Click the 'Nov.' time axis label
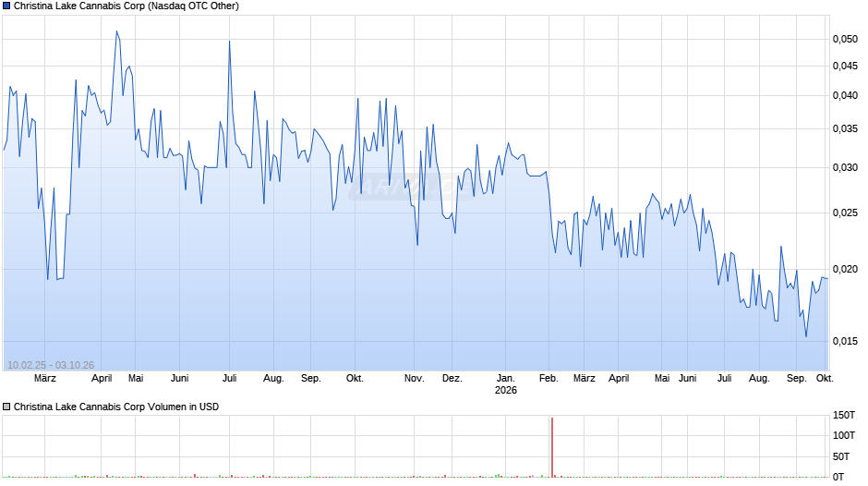This screenshot has height=486, width=868. click(414, 379)
